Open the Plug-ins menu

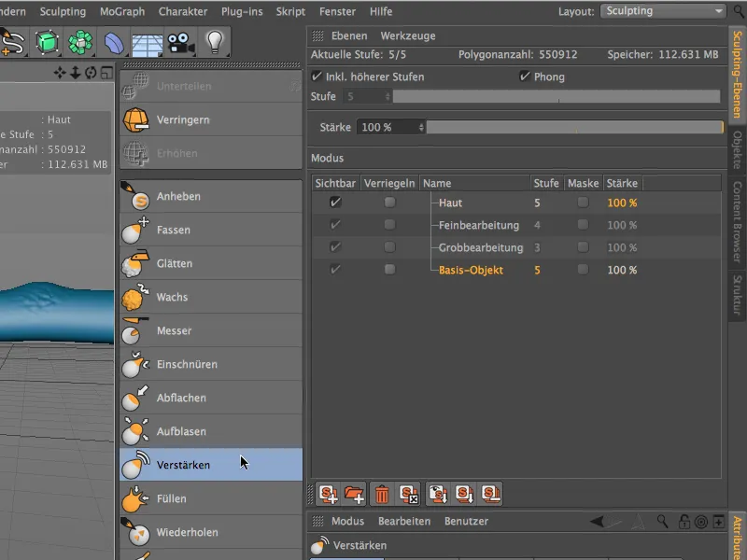pos(242,11)
